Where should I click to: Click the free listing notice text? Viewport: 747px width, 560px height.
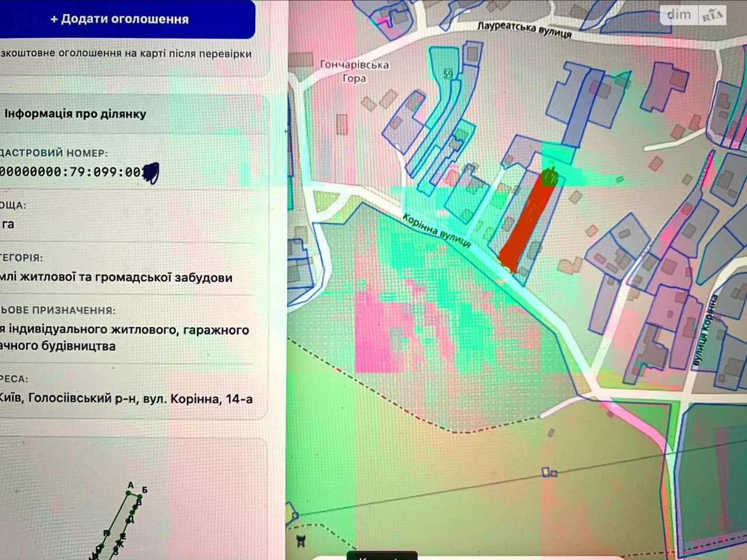(x=126, y=54)
